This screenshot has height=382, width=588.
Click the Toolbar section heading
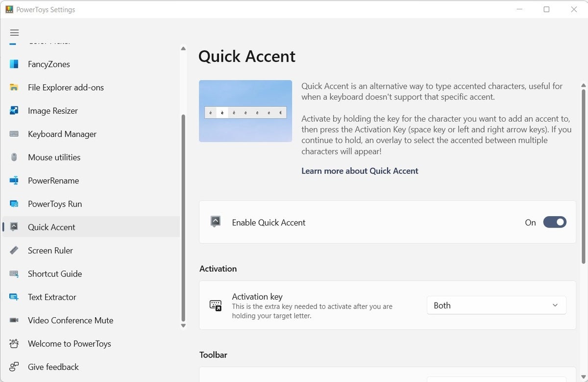click(x=213, y=355)
